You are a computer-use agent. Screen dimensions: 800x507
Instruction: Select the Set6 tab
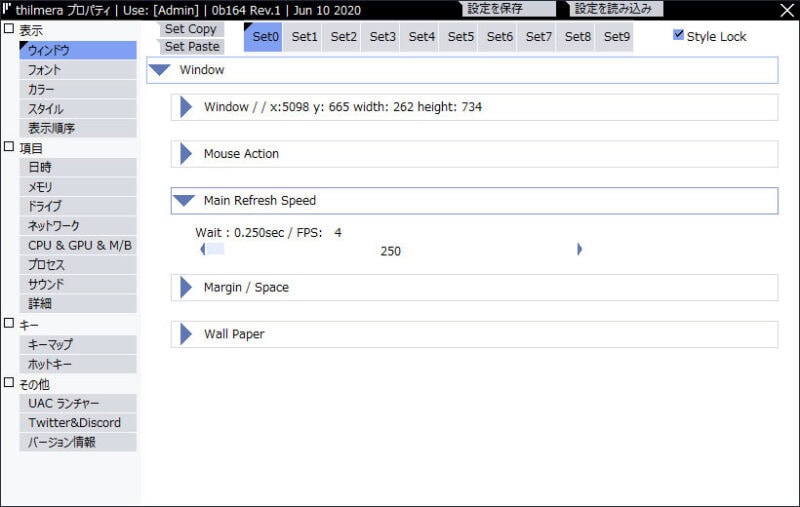pyautogui.click(x=497, y=37)
